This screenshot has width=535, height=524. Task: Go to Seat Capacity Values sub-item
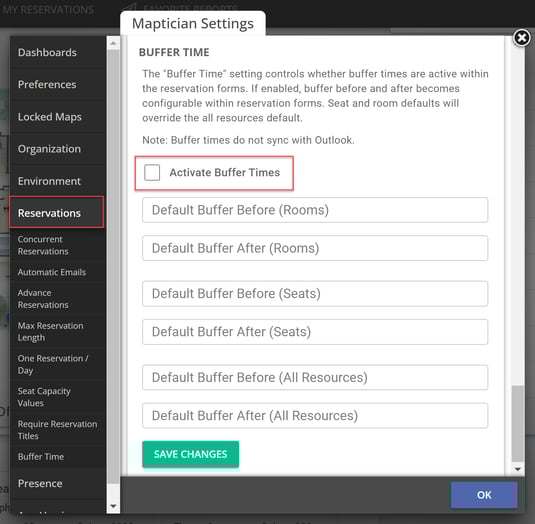pyautogui.click(x=57, y=397)
